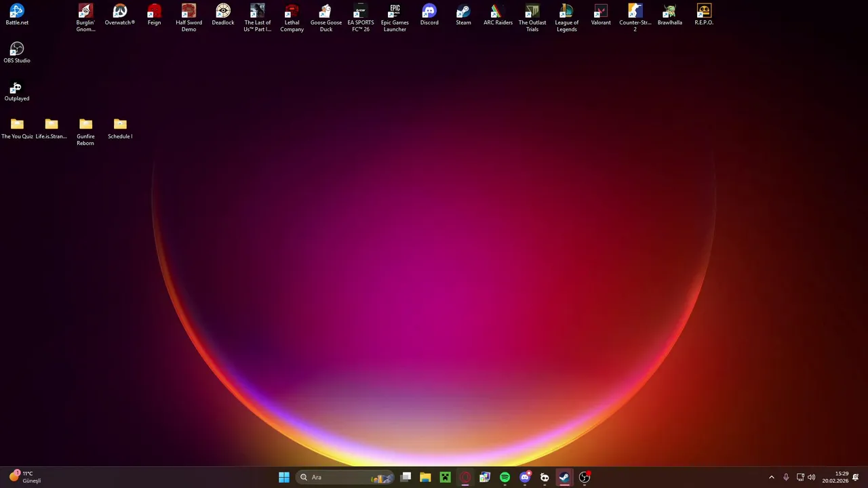Select the Discord desktop shortcut
The image size is (868, 488).
tap(429, 15)
